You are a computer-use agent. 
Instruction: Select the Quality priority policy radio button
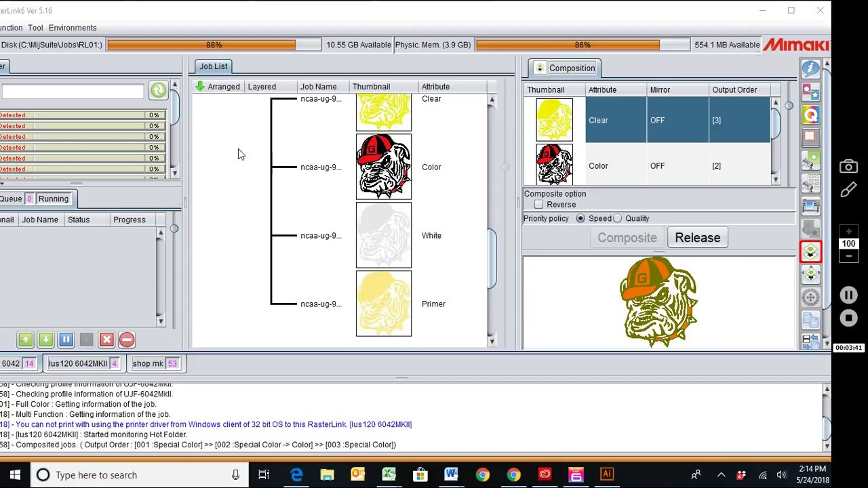tap(617, 218)
